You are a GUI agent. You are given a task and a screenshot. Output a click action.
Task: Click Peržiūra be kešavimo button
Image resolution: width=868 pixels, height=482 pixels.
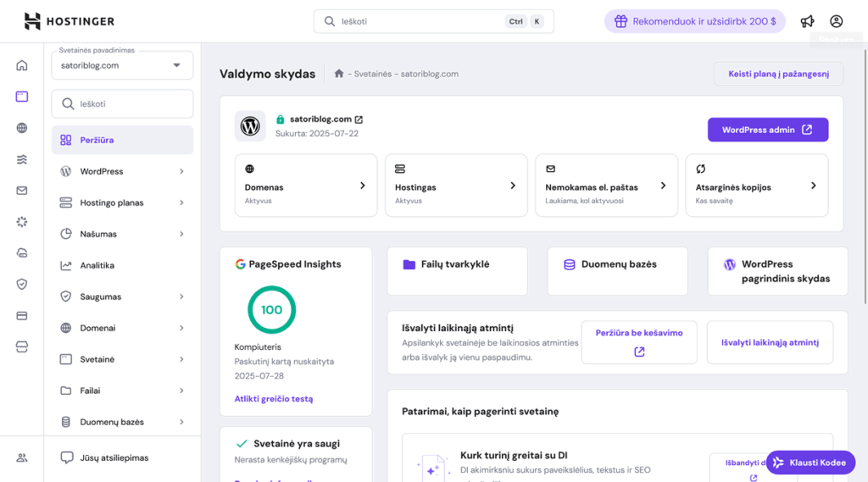tap(639, 342)
